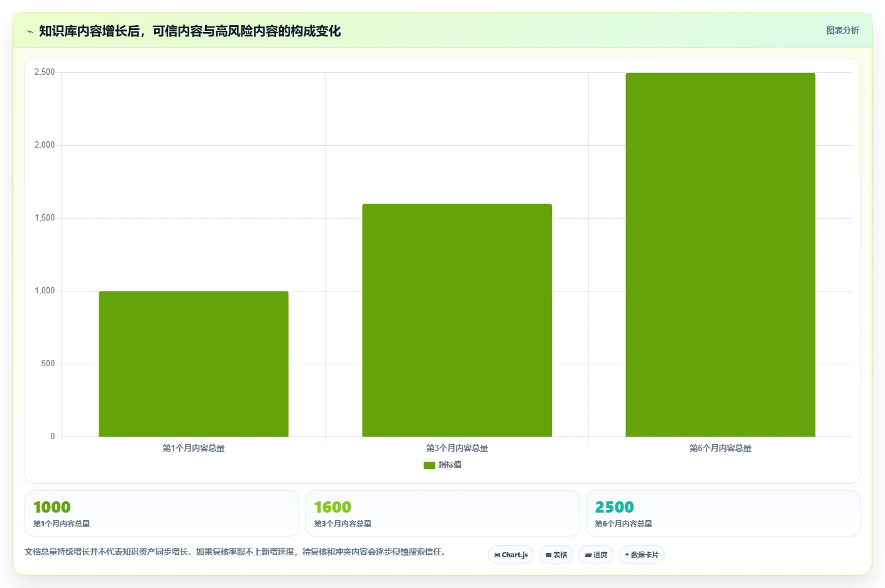Image resolution: width=885 pixels, height=588 pixels.
Task: Select the 第6个月内容总量 bar
Action: [720, 254]
